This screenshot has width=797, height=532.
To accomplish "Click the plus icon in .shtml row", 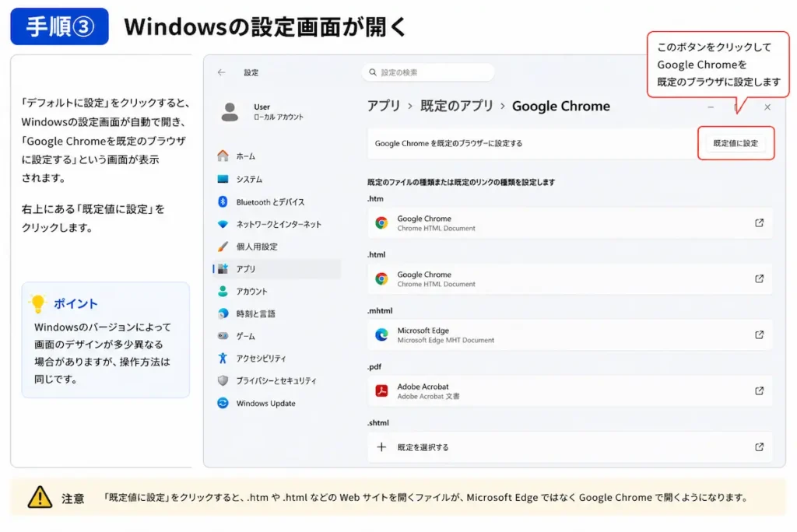I will [x=381, y=447].
